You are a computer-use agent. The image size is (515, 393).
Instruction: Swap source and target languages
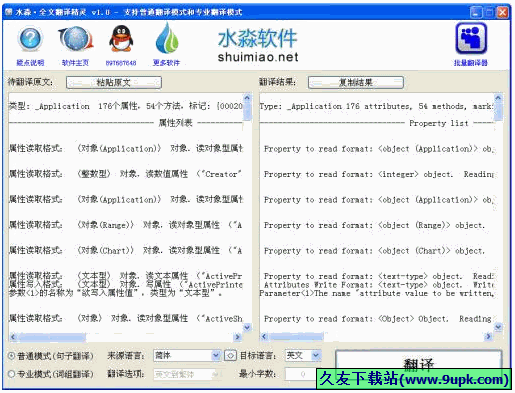click(230, 355)
